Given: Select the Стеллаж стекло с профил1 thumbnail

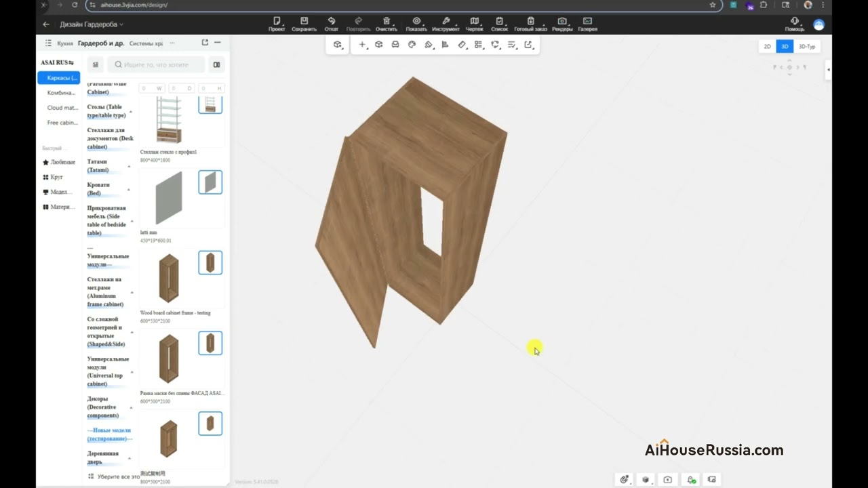Looking at the screenshot, I should pos(169,120).
